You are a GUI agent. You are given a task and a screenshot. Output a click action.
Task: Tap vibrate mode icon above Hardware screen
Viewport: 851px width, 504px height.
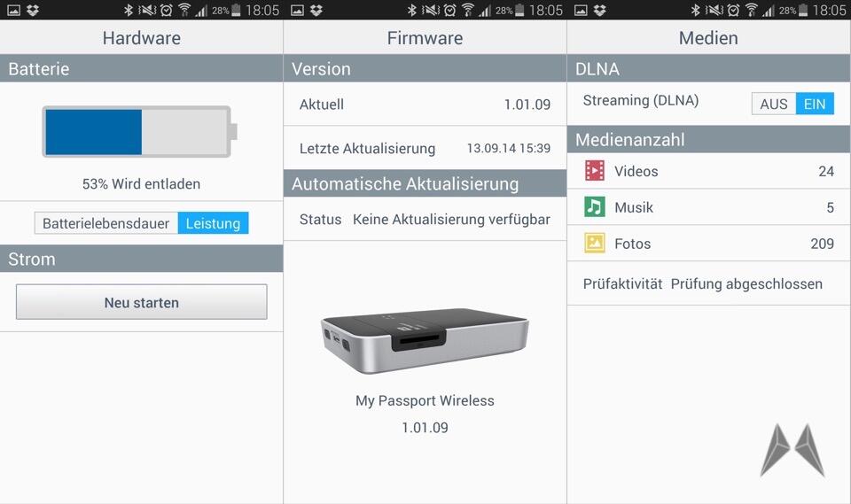click(146, 10)
